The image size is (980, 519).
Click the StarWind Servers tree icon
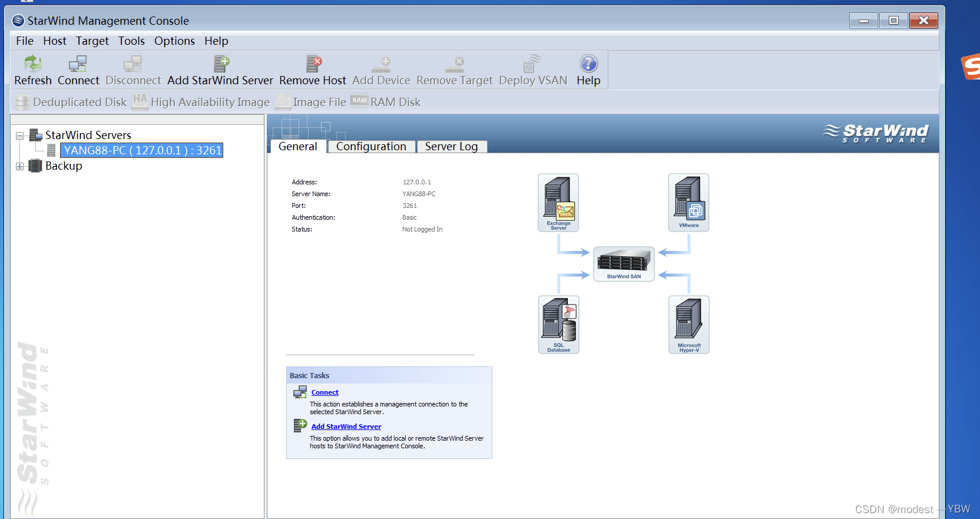pyautogui.click(x=36, y=135)
